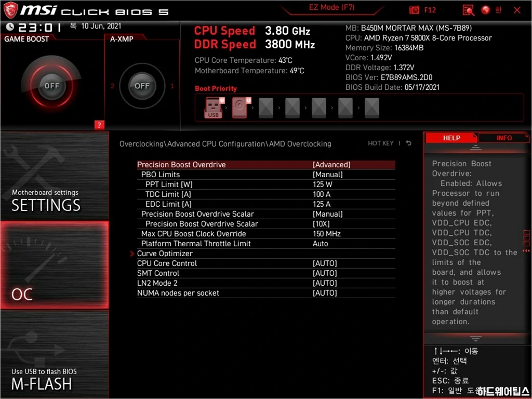The height and width of the screenshot is (399, 532).
Task: Open the OC section
Action: tap(55, 265)
